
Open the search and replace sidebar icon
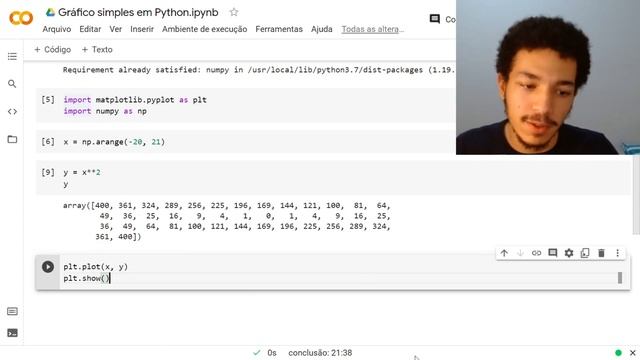tap(12, 84)
